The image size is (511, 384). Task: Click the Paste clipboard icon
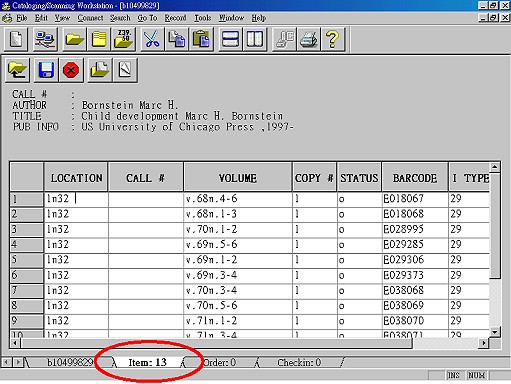[201, 39]
